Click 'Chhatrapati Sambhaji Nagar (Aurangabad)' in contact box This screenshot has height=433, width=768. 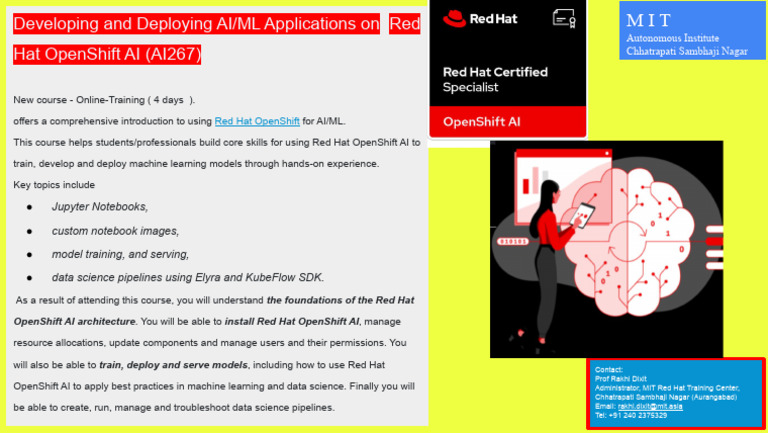point(666,397)
